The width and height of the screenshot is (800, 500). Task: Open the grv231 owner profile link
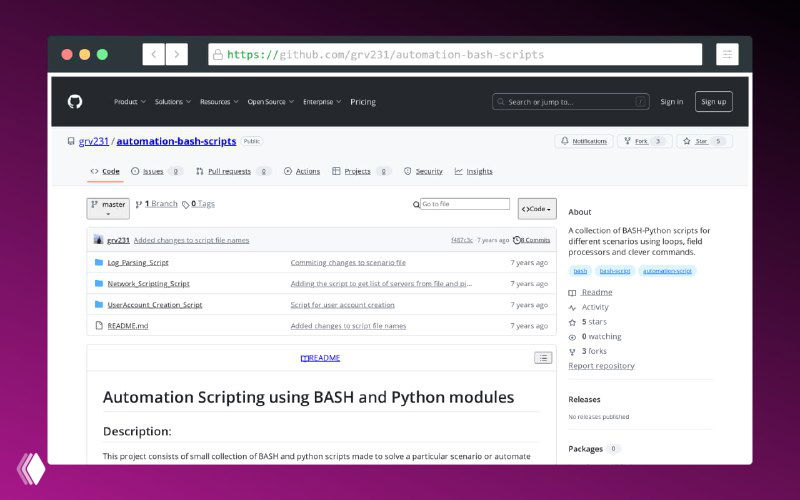94,141
